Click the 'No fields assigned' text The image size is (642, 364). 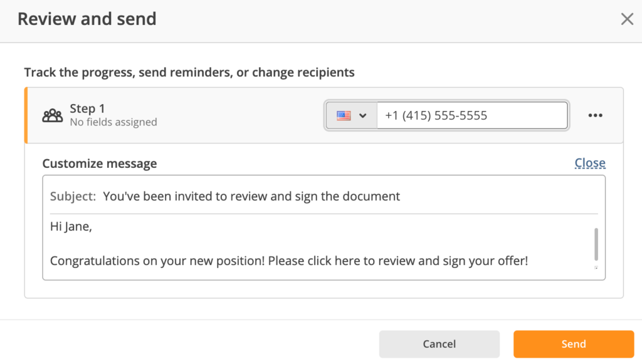tap(113, 122)
